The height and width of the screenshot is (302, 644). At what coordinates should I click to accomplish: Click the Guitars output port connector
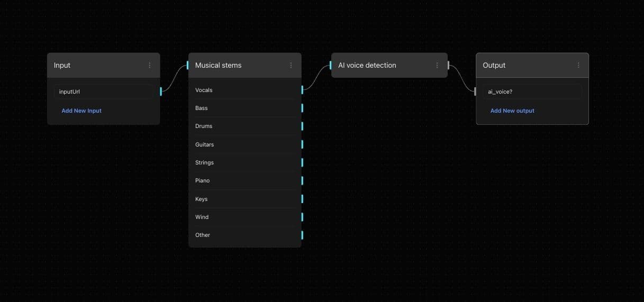click(x=302, y=144)
